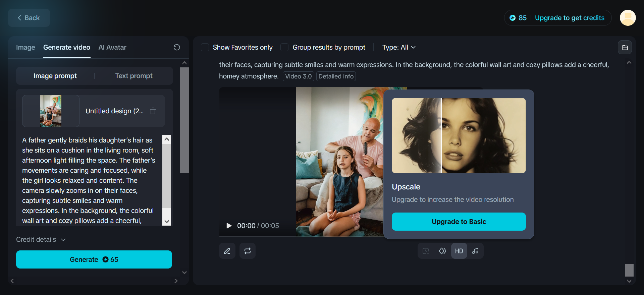
Task: Reset the generation settings with the refresh icon
Action: (x=177, y=47)
